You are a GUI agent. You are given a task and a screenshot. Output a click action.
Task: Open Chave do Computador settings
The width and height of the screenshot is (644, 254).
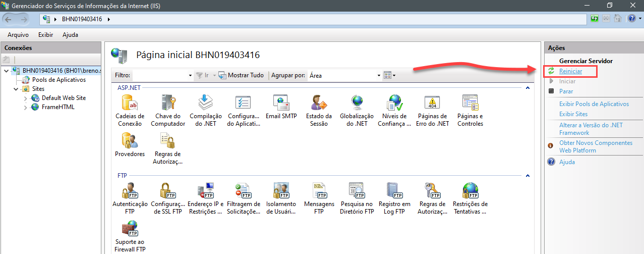[168, 110]
